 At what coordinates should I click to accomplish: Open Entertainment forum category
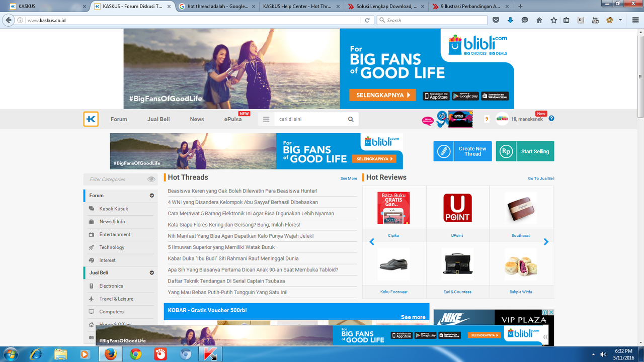[x=115, y=235]
